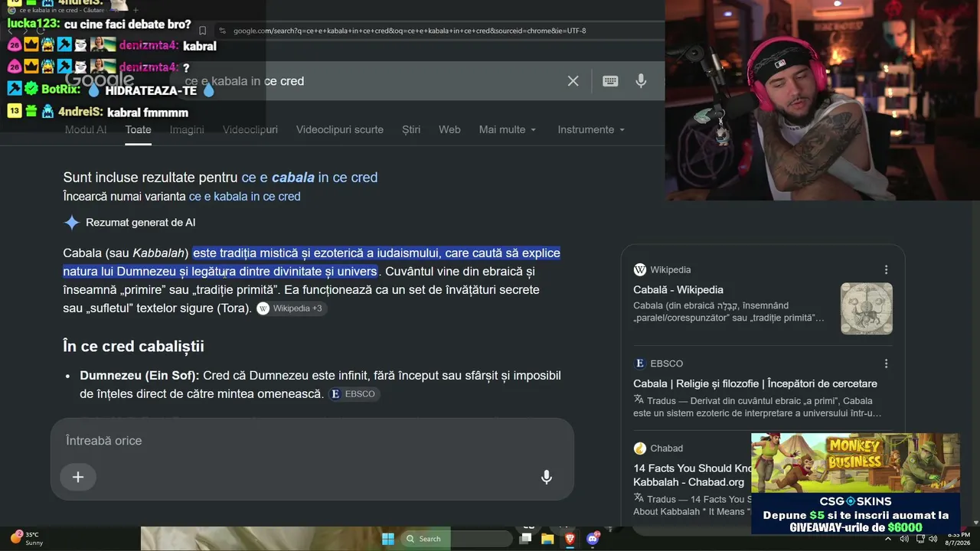Open Task View on the taskbar
Viewport: 980px width, 551px height.
(x=525, y=539)
